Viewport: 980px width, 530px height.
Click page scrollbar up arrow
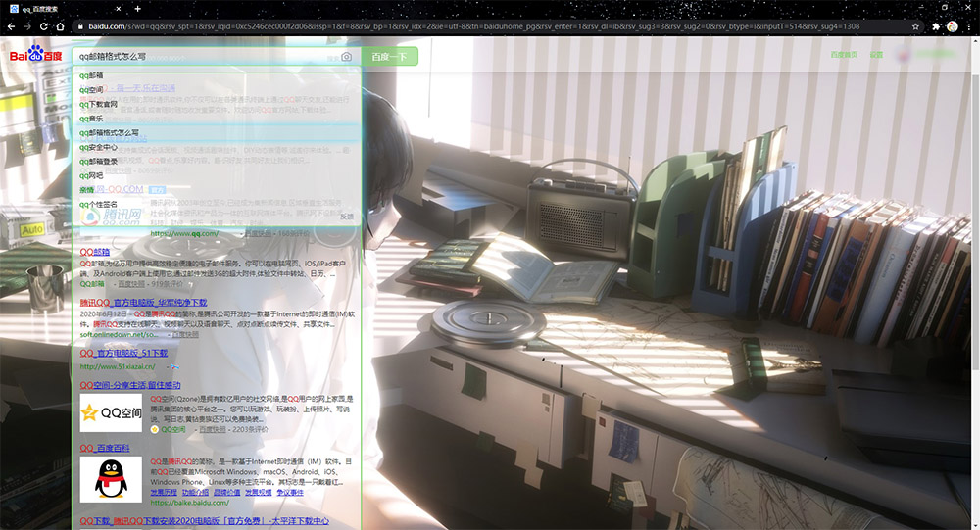pos(976,41)
